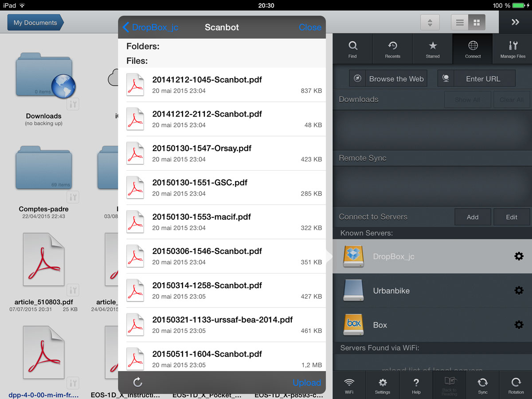The height and width of the screenshot is (399, 532).
Task: Tap tools icon on Downloads folder
Action: pos(73,105)
